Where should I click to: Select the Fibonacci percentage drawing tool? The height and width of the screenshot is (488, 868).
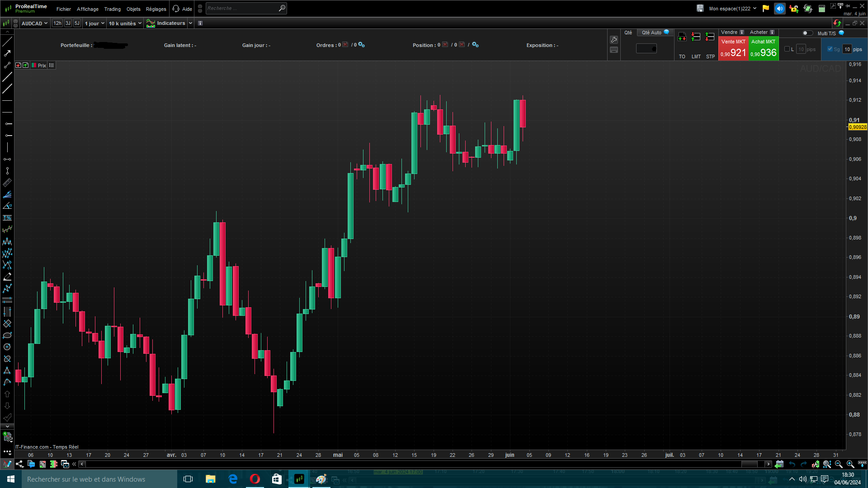click(x=7, y=218)
